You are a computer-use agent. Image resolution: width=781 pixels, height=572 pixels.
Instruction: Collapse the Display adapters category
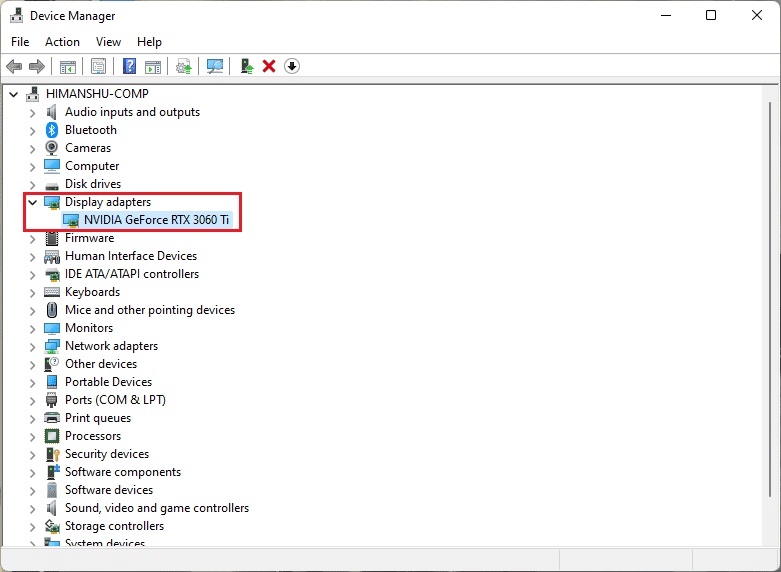tap(33, 202)
